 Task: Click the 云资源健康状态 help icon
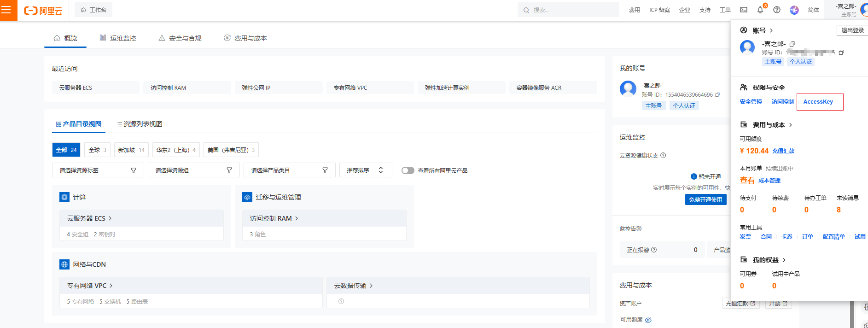[x=663, y=155]
